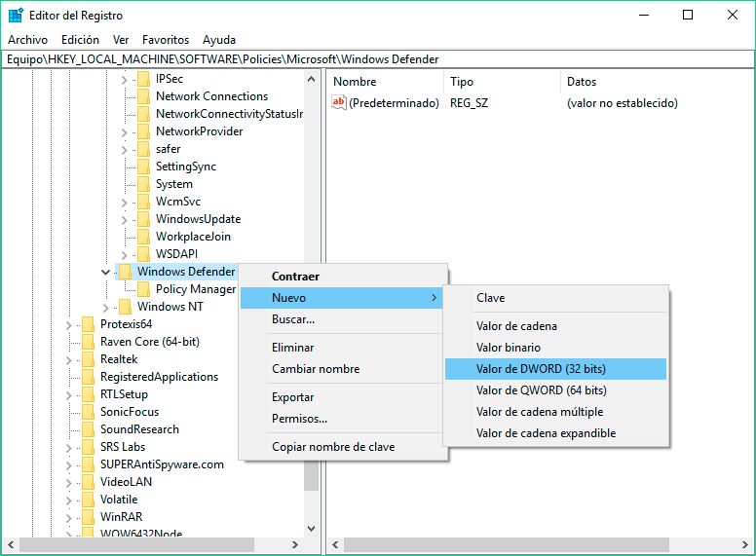Expand the Realtek key
The height and width of the screenshot is (556, 756).
coord(68,360)
